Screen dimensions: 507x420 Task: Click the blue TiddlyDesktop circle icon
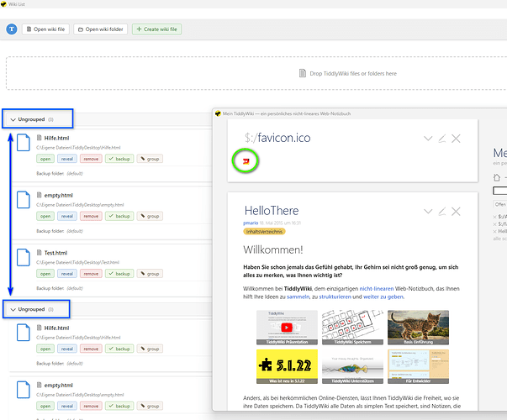coord(12,29)
